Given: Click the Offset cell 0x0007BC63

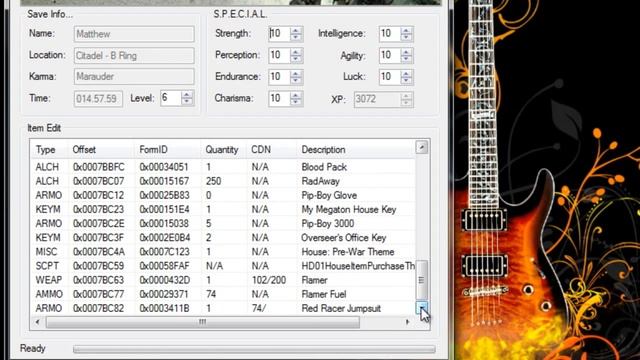Looking at the screenshot, I should [98, 280].
